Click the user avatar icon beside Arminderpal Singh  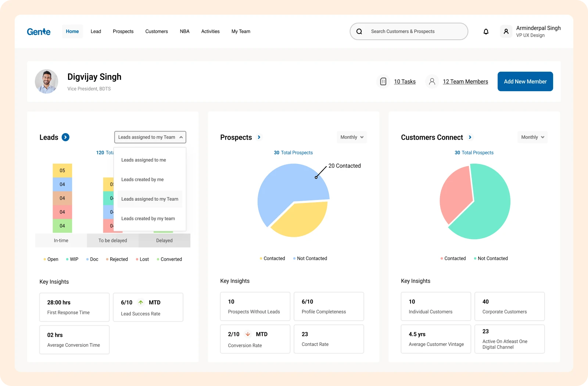[x=506, y=32]
